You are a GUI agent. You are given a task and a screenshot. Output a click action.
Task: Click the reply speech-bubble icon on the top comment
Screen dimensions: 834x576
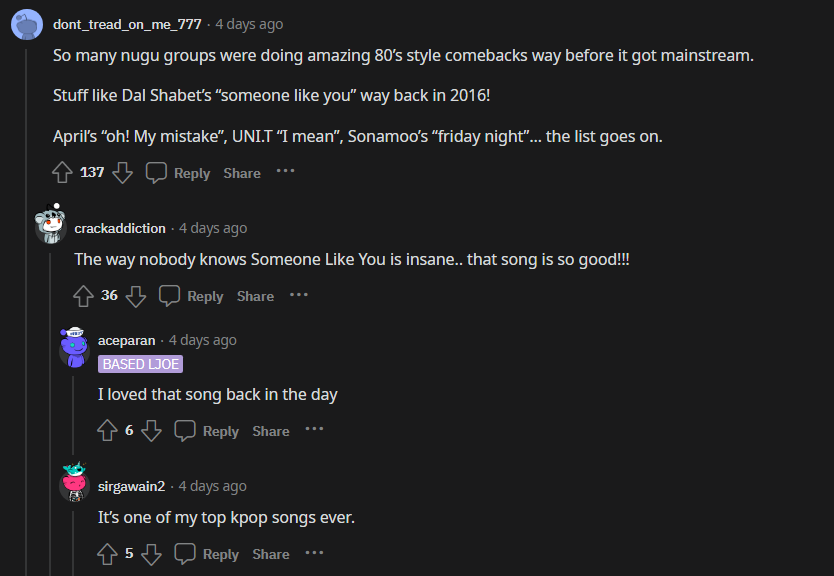tap(155, 172)
